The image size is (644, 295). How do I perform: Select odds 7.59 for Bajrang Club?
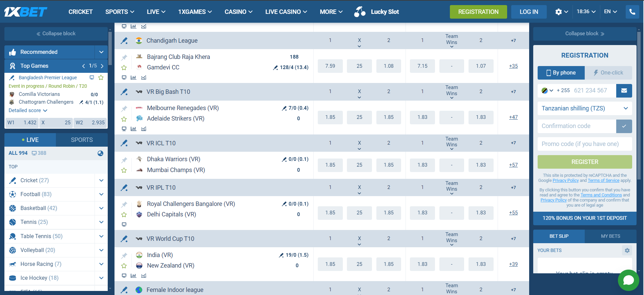pos(330,66)
